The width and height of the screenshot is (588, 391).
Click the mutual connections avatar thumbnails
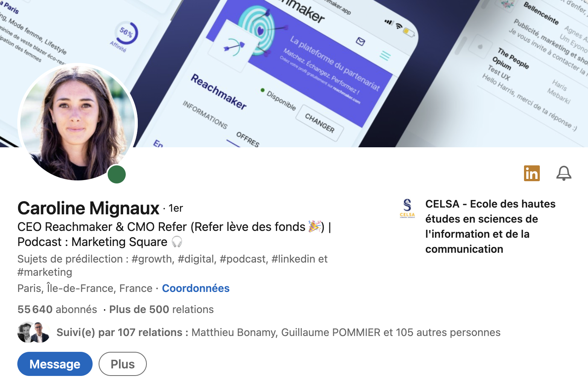pos(34,332)
